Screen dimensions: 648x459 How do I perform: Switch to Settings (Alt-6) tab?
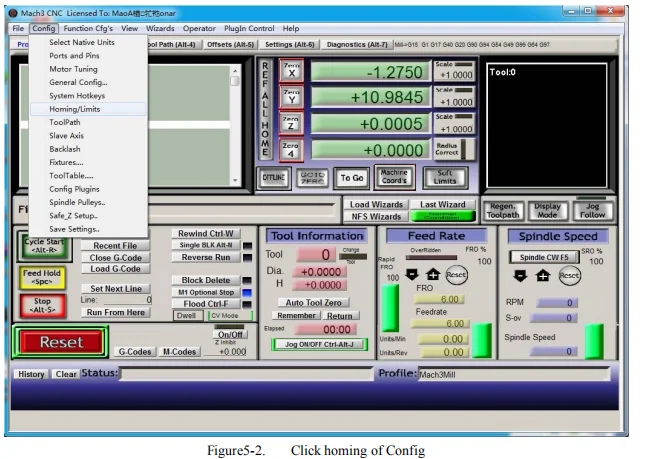point(290,45)
